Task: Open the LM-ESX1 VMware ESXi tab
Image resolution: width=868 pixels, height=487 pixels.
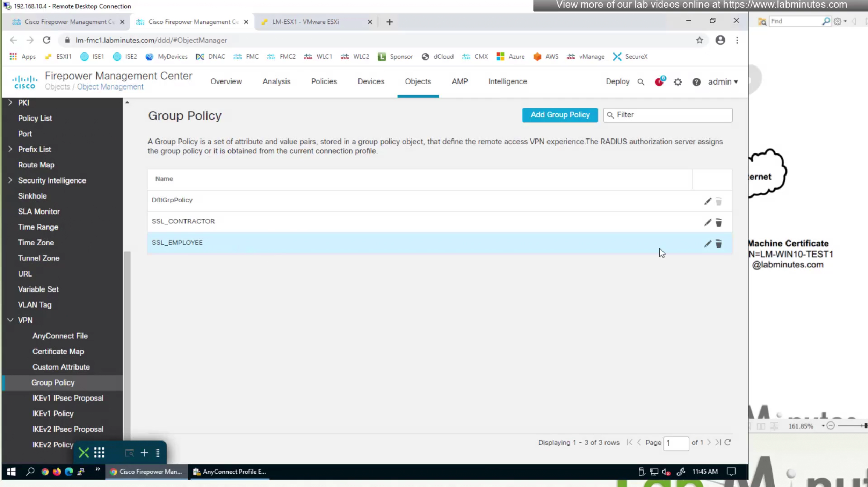Action: point(305,22)
